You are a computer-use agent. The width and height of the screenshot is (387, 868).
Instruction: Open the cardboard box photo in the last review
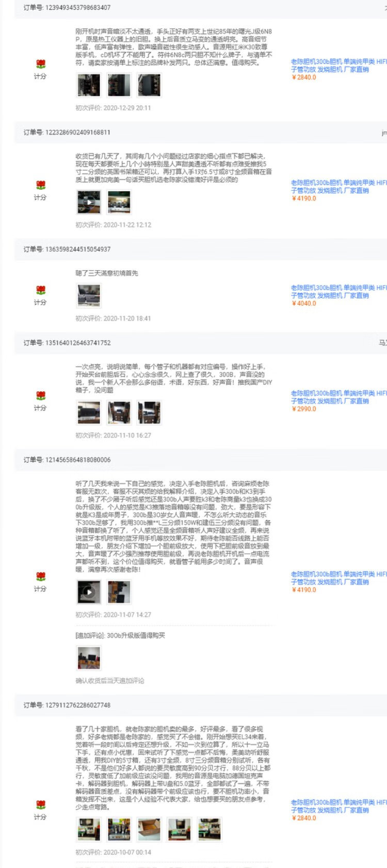(x=149, y=829)
